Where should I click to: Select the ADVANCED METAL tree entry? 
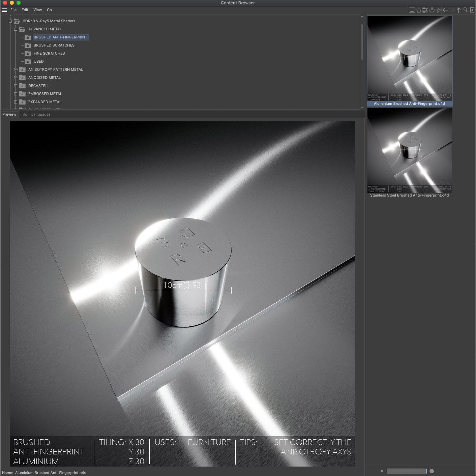tap(45, 29)
